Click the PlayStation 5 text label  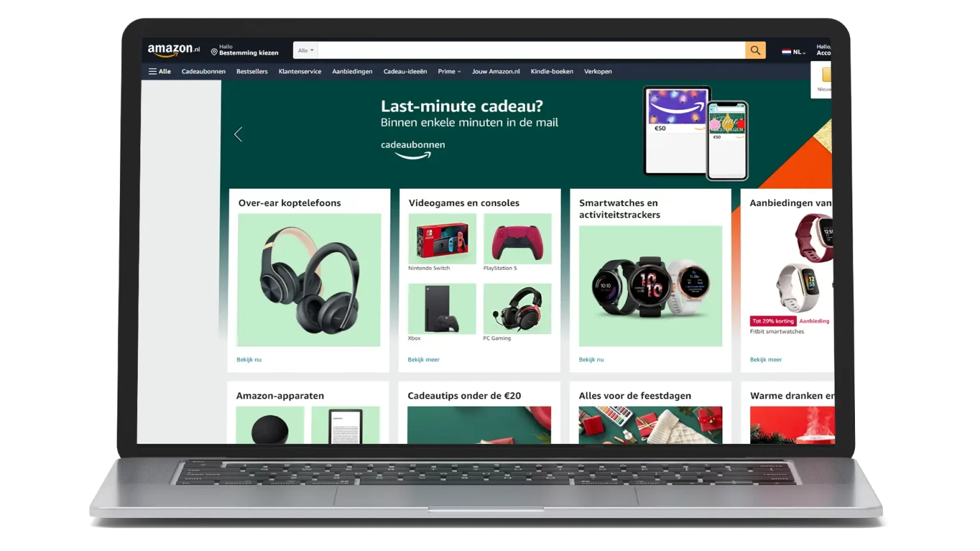[500, 268]
